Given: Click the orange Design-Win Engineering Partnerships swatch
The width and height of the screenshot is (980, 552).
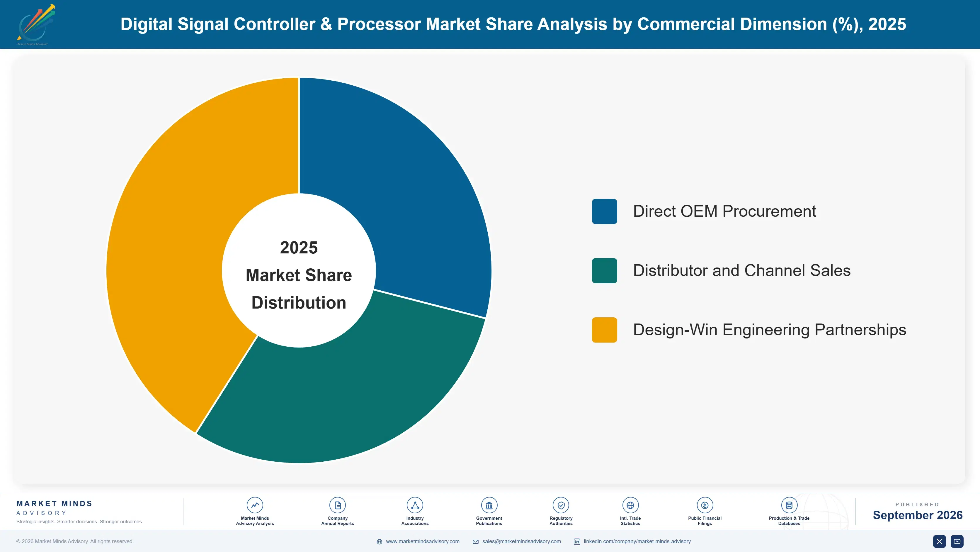Looking at the screenshot, I should (x=604, y=330).
